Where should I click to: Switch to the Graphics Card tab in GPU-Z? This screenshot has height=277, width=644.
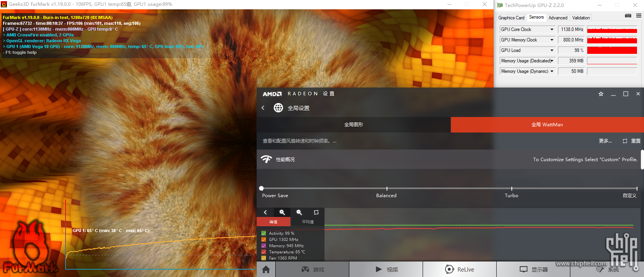511,17
